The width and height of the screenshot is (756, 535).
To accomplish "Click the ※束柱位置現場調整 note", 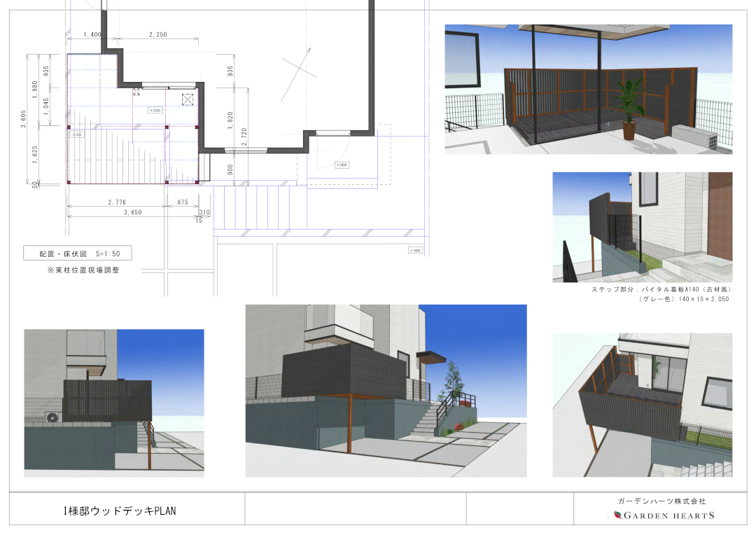I will pyautogui.click(x=83, y=270).
